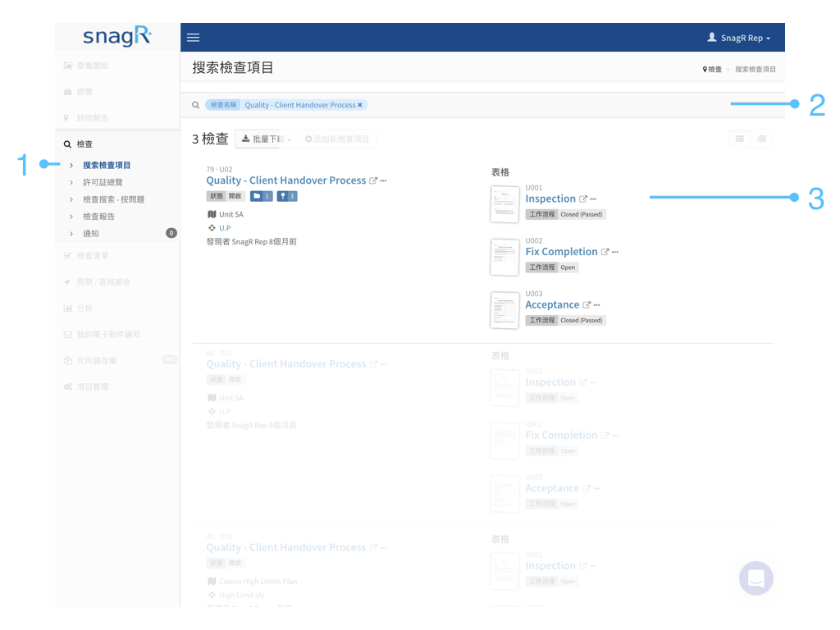The image size is (840, 630).
Task: Select 搜索檢查項目 in the sidebar
Action: 107,165
